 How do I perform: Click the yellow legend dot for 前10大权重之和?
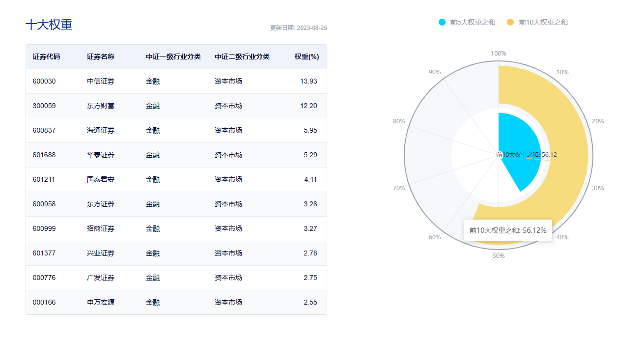click(x=510, y=22)
